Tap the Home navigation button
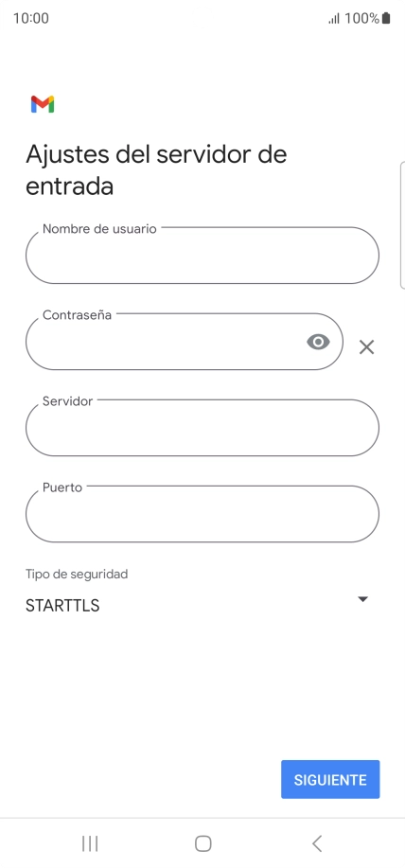This screenshot has height=868, width=405. pos(203,843)
